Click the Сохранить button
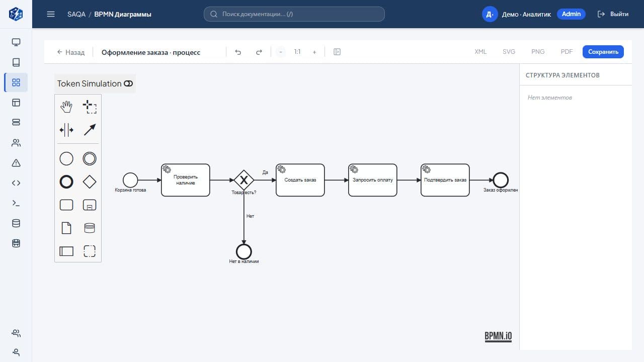Viewport: 644px width, 362px height. pyautogui.click(x=603, y=52)
